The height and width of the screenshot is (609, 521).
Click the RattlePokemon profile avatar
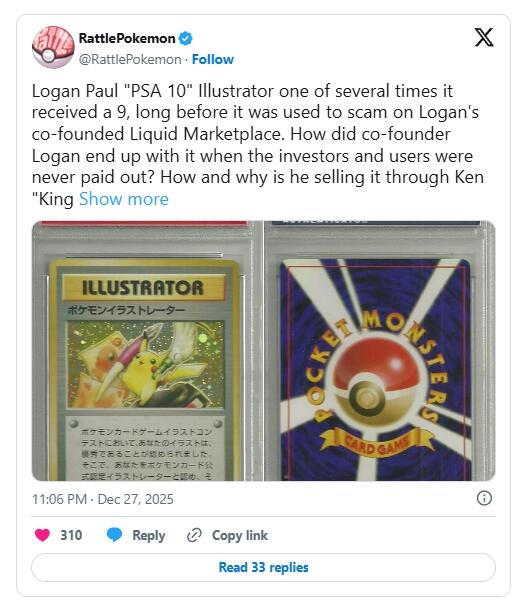[x=53, y=47]
